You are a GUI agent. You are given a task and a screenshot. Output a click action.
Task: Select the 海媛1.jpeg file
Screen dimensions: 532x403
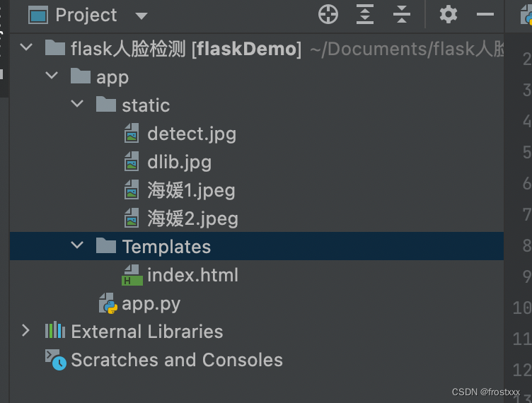pyautogui.click(x=191, y=190)
